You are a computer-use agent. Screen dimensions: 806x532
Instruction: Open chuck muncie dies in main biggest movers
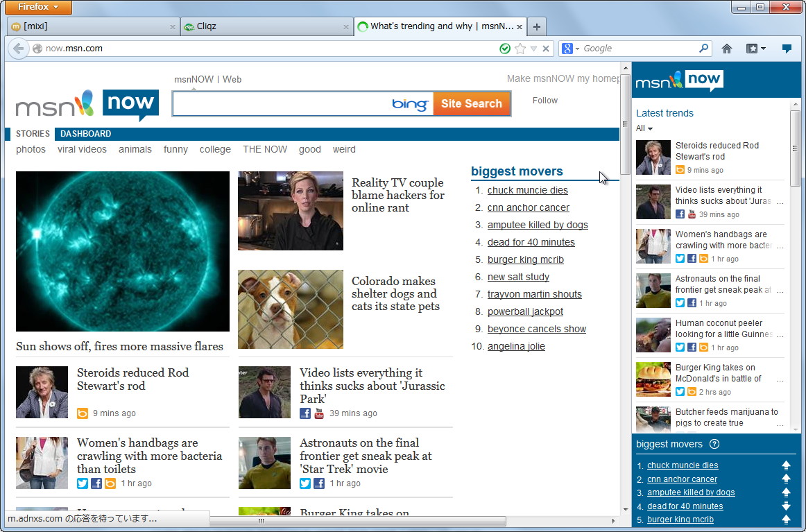point(527,190)
